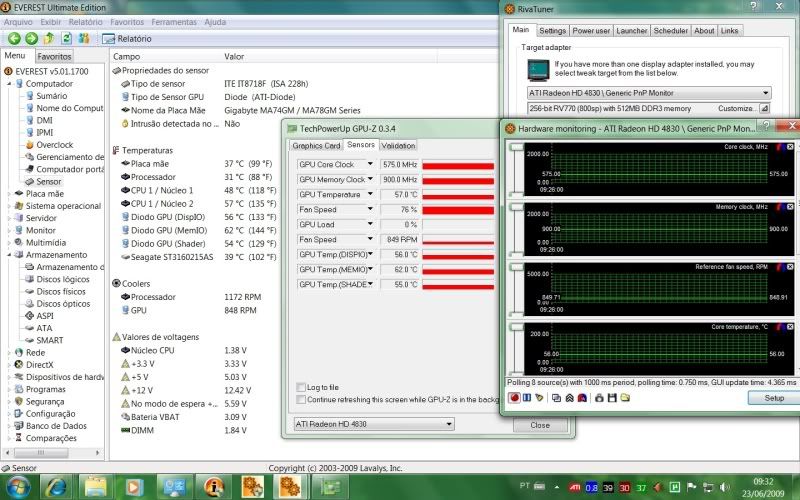Image resolution: width=800 pixels, height=500 pixels.
Task: Click EVEREST refresh toolbar icon
Action: [66, 38]
